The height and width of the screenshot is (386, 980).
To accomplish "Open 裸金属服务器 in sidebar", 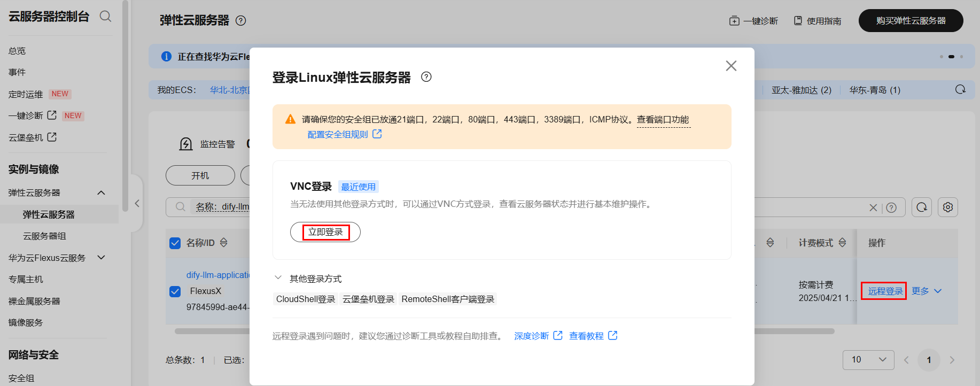I will (34, 301).
